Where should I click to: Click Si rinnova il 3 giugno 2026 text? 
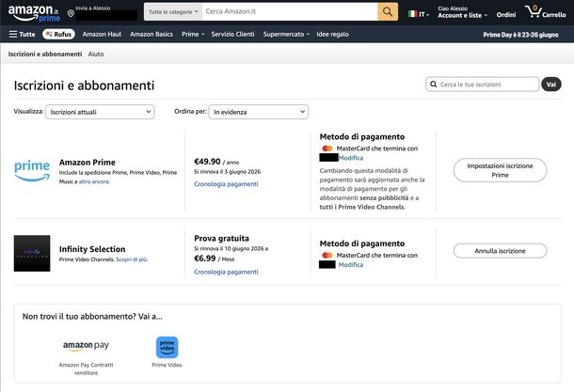pos(228,171)
